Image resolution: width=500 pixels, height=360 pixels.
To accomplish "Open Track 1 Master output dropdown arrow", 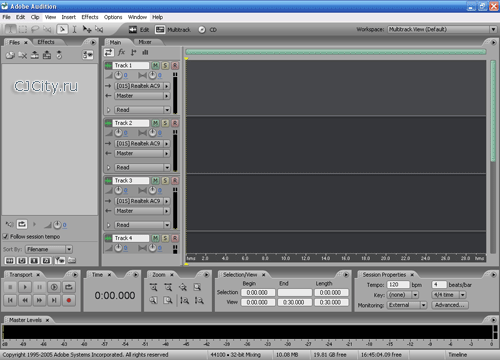I will [167, 96].
